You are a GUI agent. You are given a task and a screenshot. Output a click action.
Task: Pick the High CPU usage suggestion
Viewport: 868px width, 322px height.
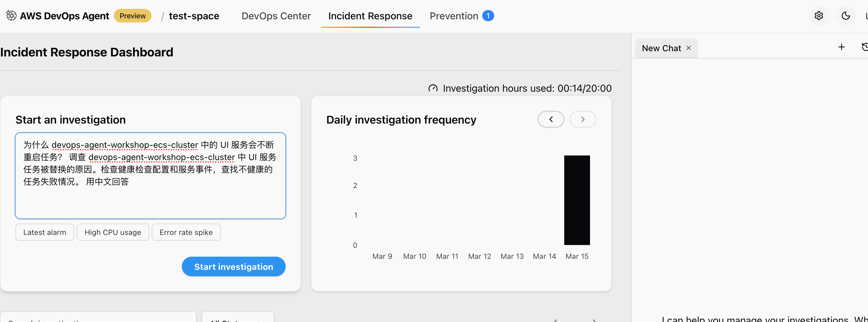tap(112, 232)
